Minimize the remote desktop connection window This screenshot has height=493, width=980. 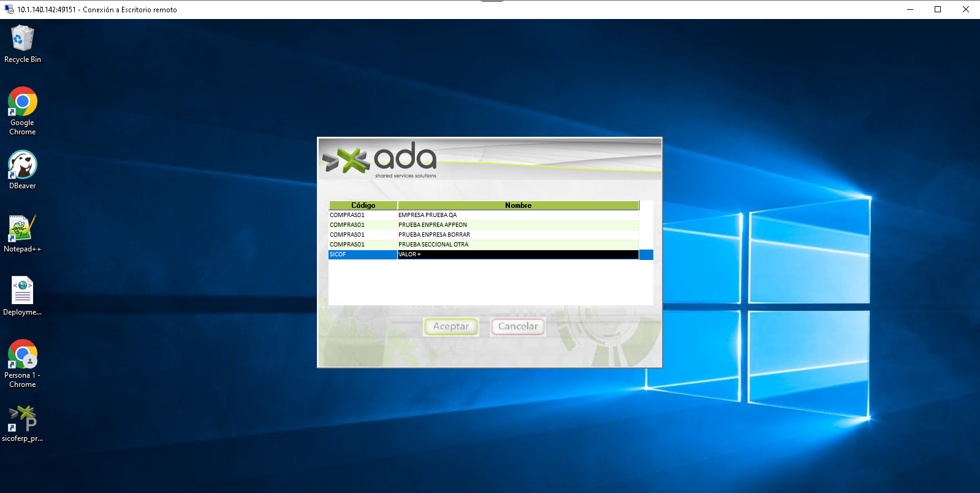click(x=910, y=9)
